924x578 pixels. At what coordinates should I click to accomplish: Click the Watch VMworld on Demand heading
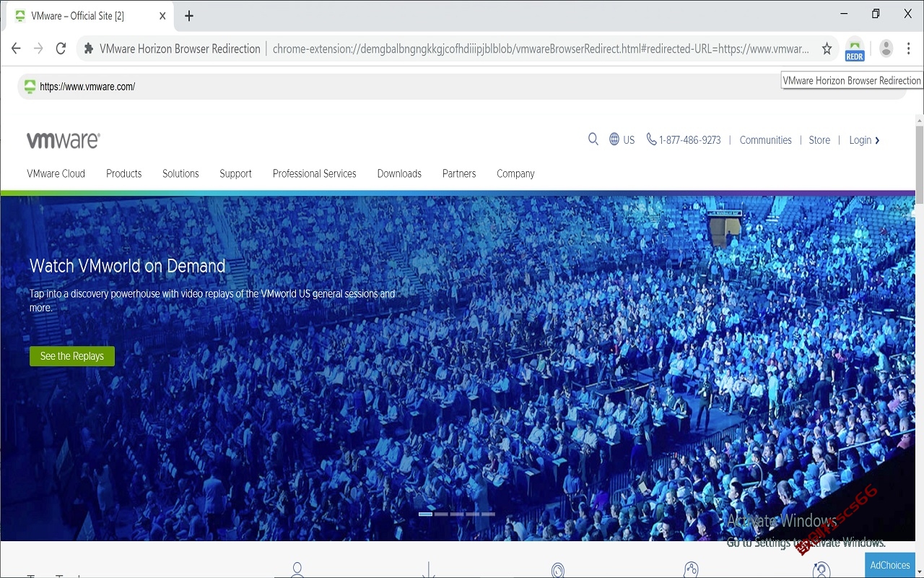tap(128, 266)
